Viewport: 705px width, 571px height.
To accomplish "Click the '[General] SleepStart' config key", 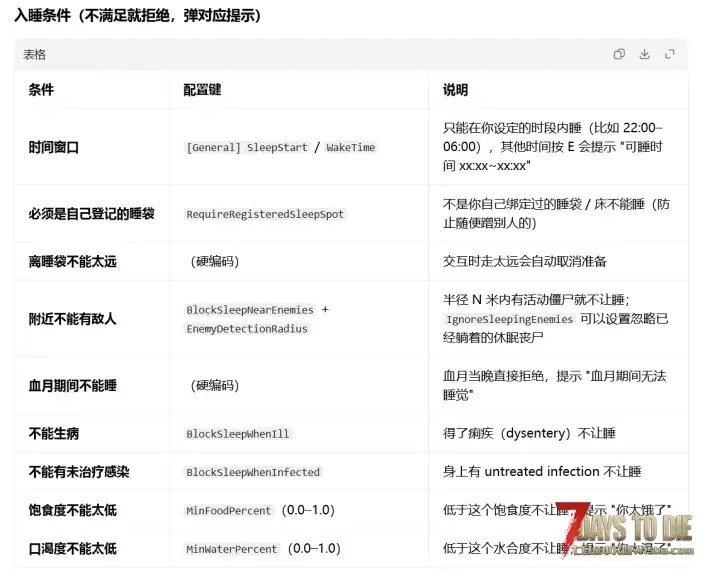I will [x=247, y=147].
